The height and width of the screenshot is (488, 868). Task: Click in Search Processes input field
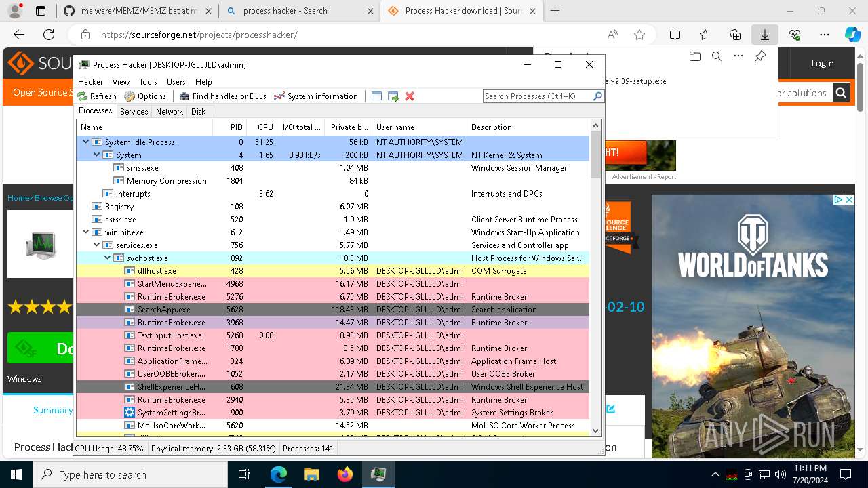tap(537, 96)
